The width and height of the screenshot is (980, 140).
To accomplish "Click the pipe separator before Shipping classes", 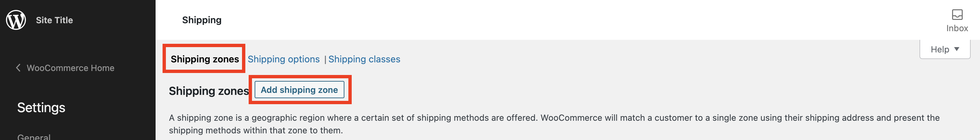I will click(325, 60).
